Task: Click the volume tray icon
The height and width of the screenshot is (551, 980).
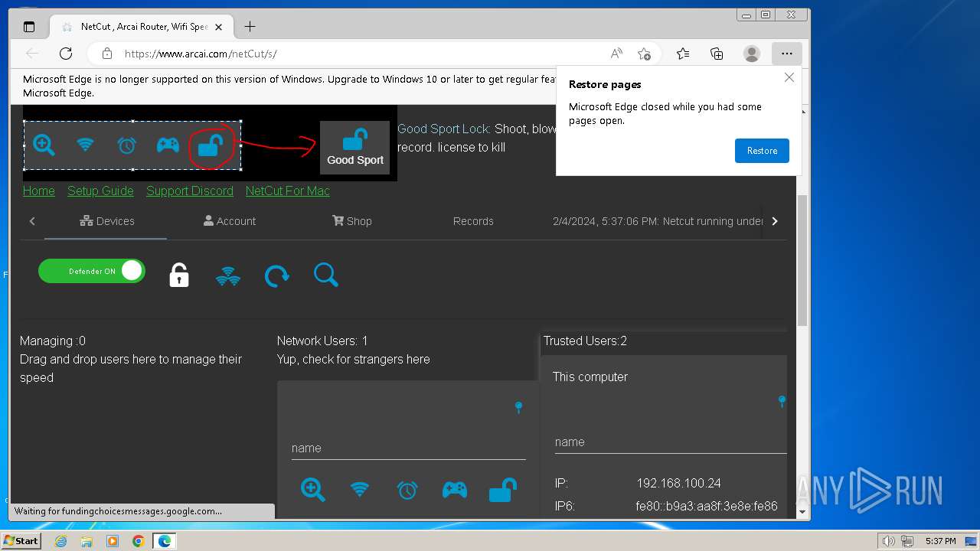Action: pyautogui.click(x=888, y=541)
